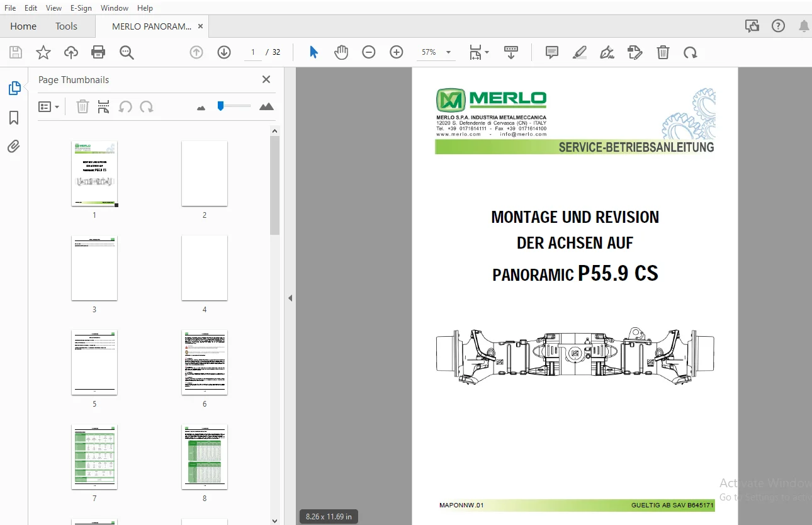Delete selected thumbnail pages icon
Viewport: 812px width, 525px height.
click(x=82, y=106)
